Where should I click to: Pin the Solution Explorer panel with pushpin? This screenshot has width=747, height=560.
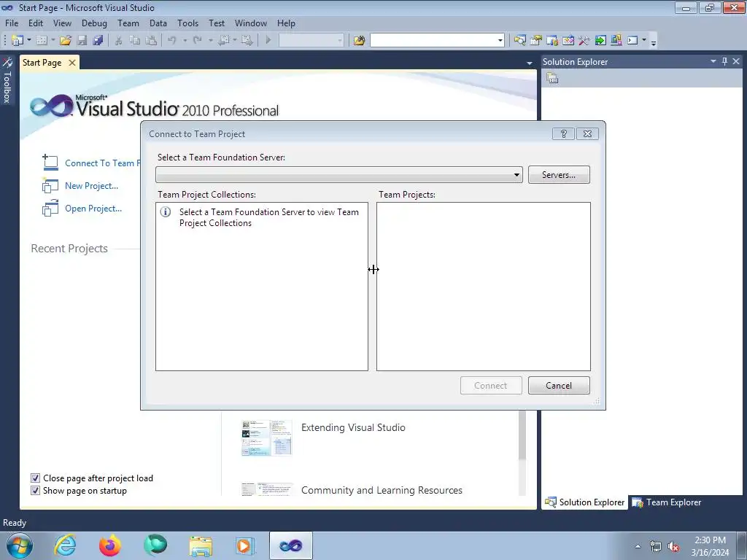coord(724,61)
